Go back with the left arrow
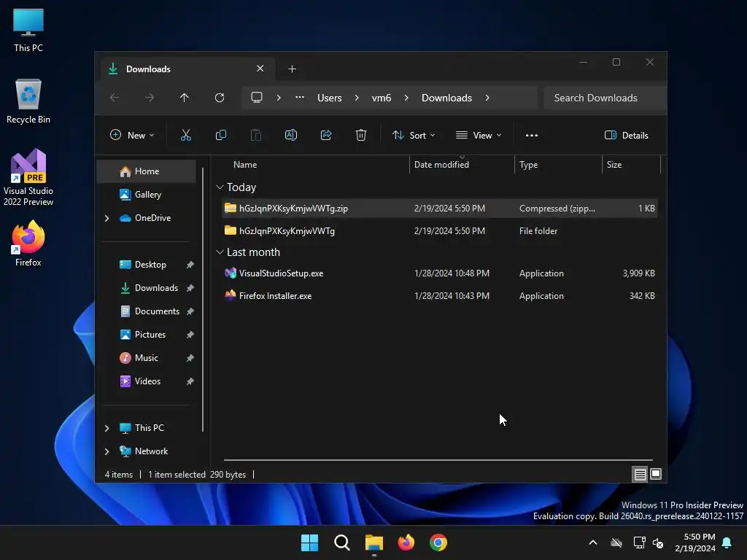This screenshot has height=560, width=747. click(115, 98)
